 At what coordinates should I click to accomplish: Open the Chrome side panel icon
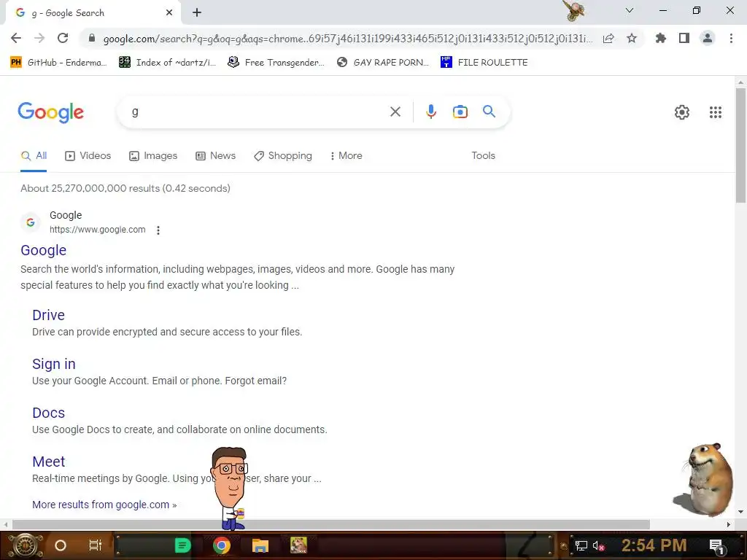(x=684, y=38)
